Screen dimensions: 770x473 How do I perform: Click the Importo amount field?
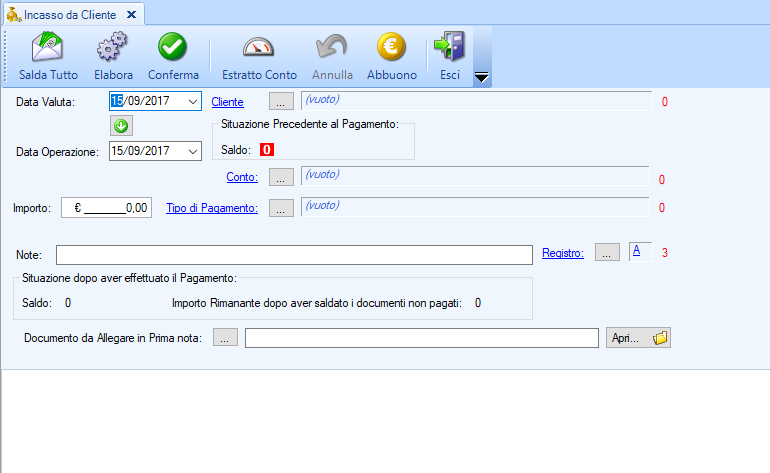[x=107, y=208]
